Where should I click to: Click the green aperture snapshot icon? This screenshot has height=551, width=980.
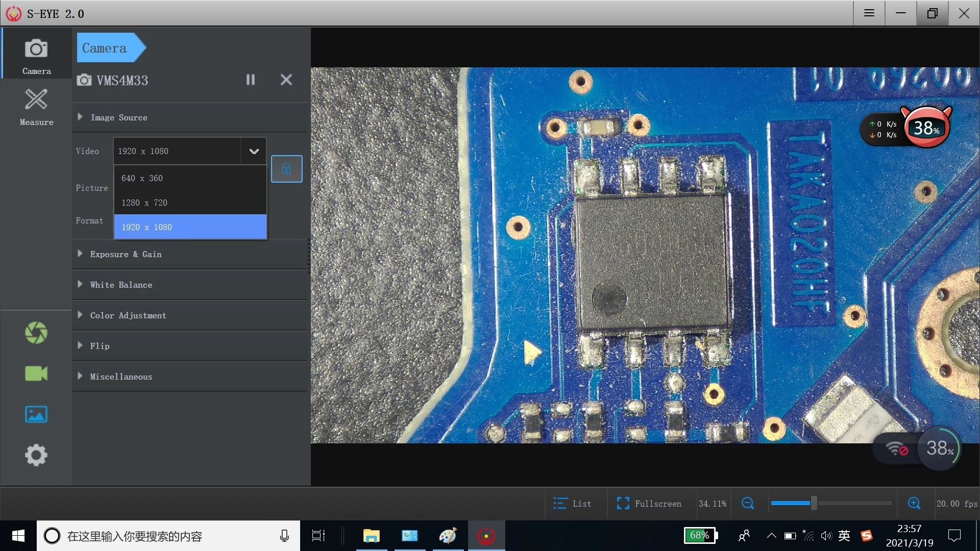point(36,333)
